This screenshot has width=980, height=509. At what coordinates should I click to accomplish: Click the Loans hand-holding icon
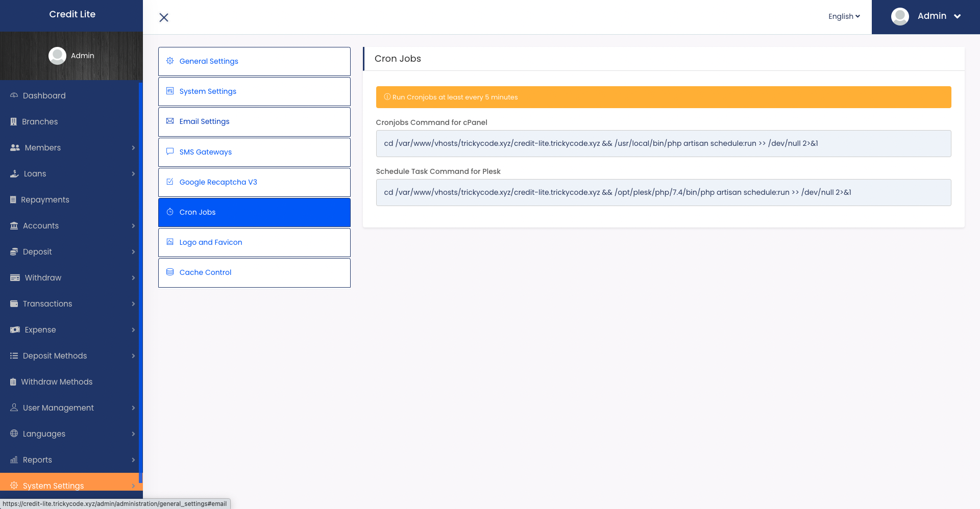click(x=14, y=173)
